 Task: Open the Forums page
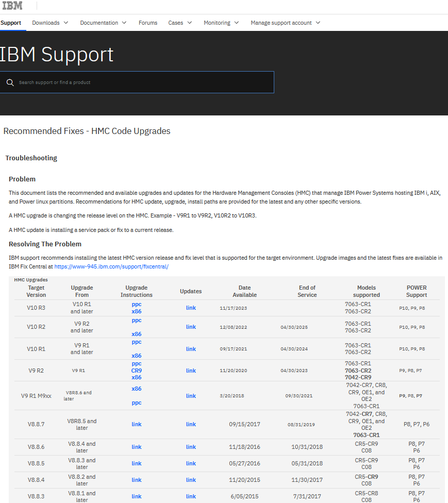point(148,23)
